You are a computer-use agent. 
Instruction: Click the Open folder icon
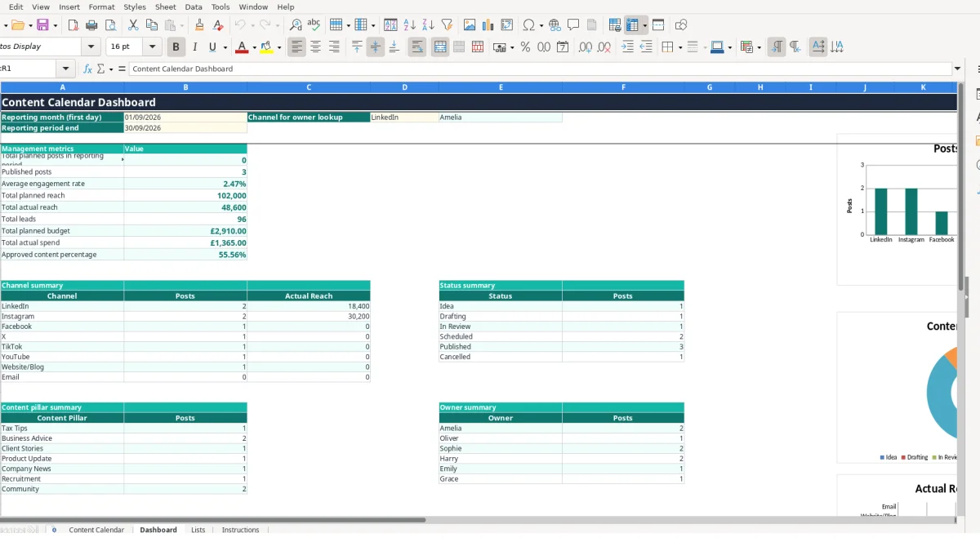click(17, 25)
